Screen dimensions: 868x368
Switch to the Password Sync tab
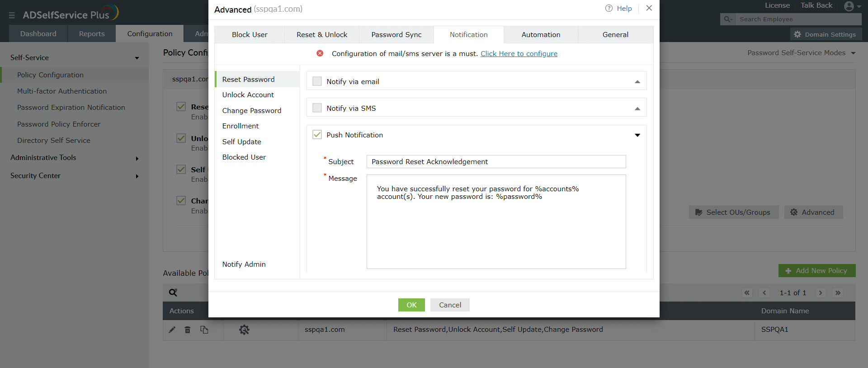(396, 35)
